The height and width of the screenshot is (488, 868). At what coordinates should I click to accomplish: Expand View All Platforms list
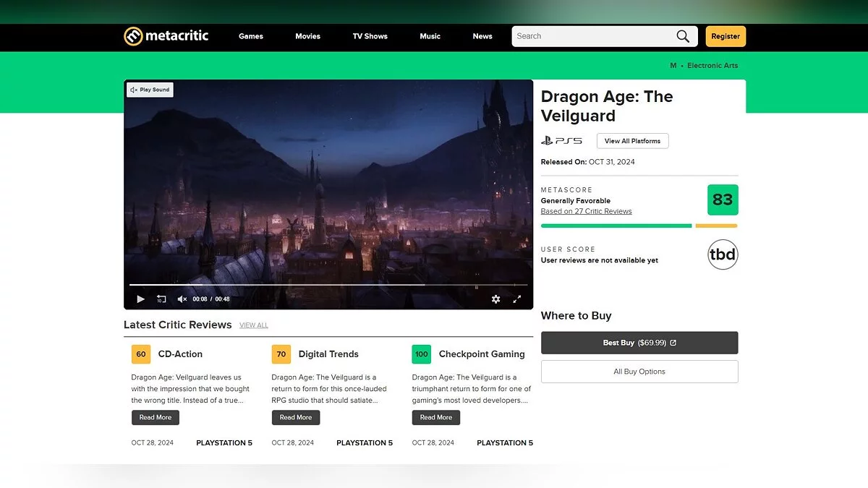[x=632, y=141]
